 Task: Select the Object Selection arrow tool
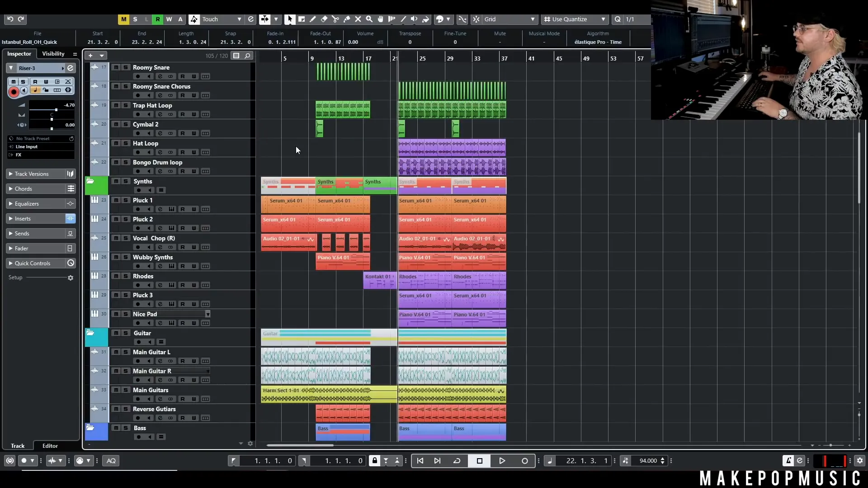[x=290, y=19]
